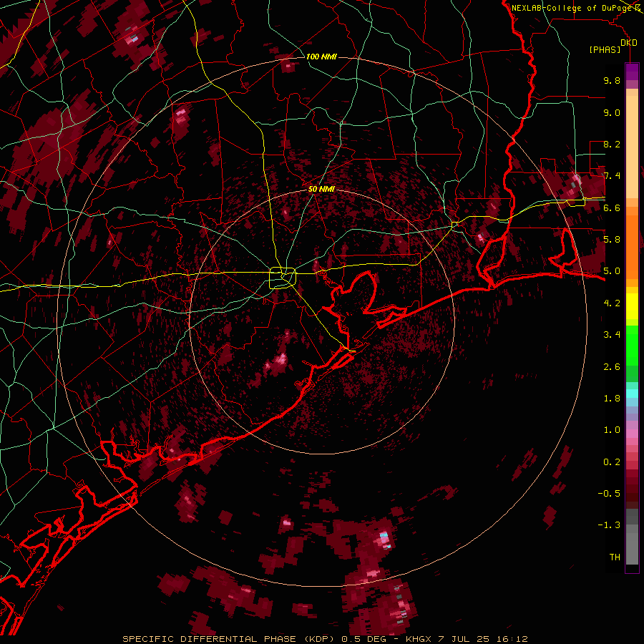Screen dimensions: 644x644
Task: Click the -1.3 legend value
Action: (609, 525)
